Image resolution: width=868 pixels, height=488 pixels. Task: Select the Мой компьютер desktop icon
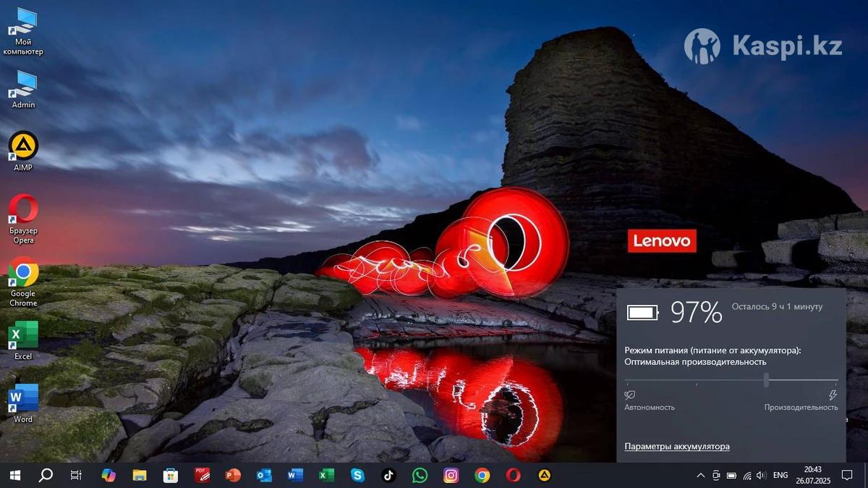(x=23, y=31)
